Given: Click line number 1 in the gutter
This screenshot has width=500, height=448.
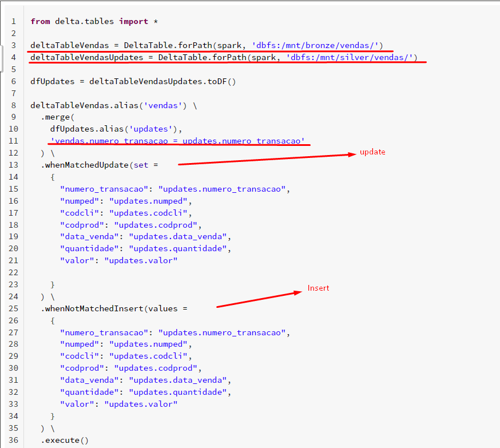Looking at the screenshot, I should click(13, 21).
